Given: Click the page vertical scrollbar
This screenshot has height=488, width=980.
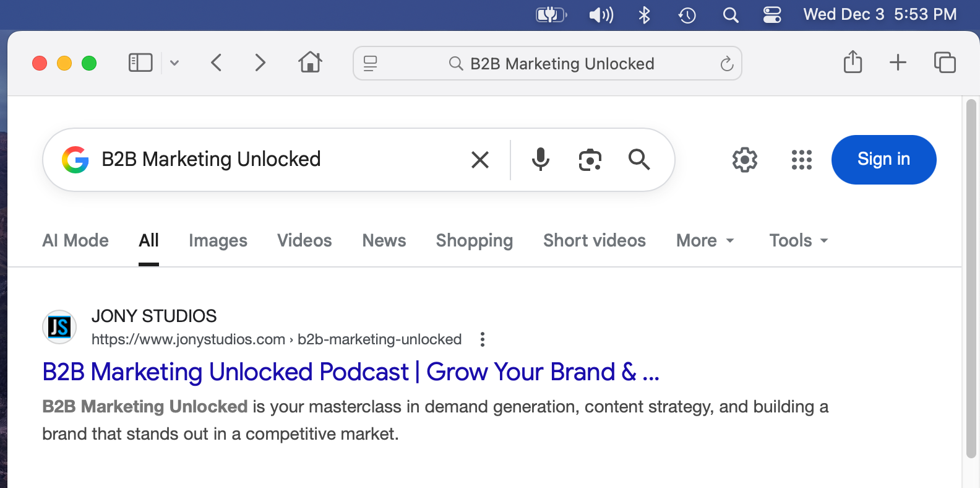Looking at the screenshot, I should pos(971,279).
